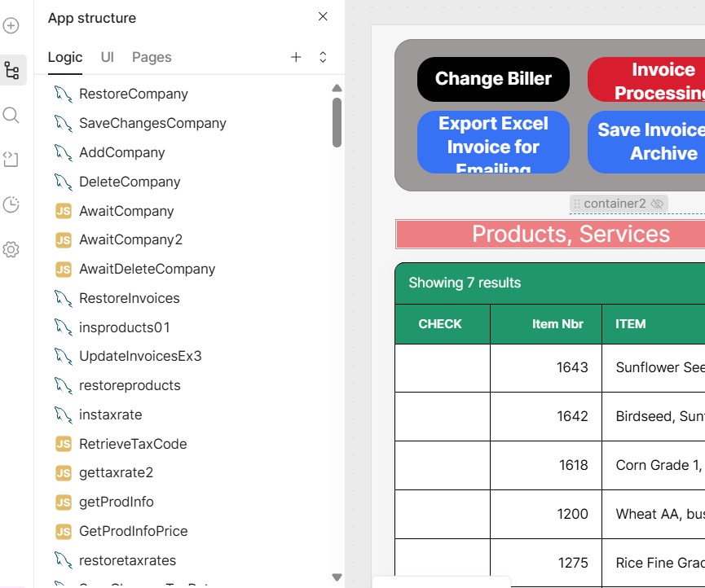Open the search magnifier icon in sidebar
Image resolution: width=705 pixels, height=588 pixels.
[x=11, y=115]
